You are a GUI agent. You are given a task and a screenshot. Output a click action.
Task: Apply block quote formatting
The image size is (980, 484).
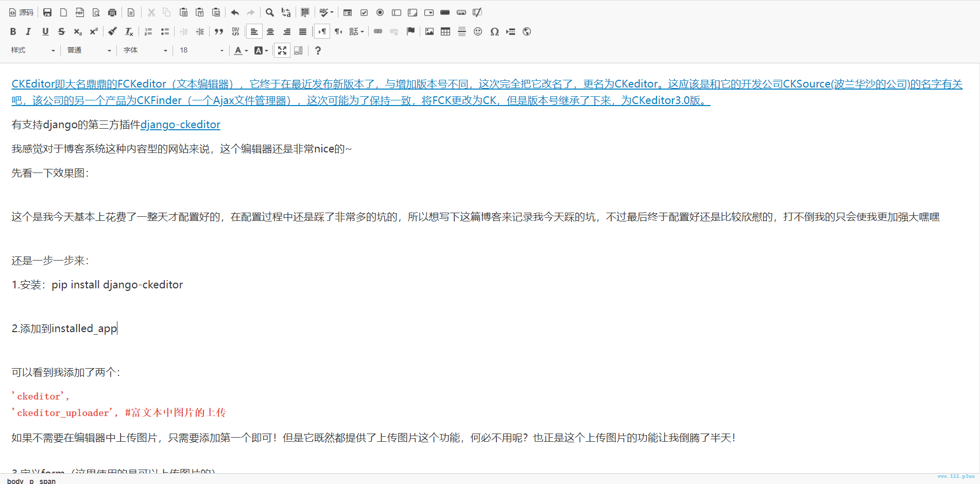pos(219,31)
